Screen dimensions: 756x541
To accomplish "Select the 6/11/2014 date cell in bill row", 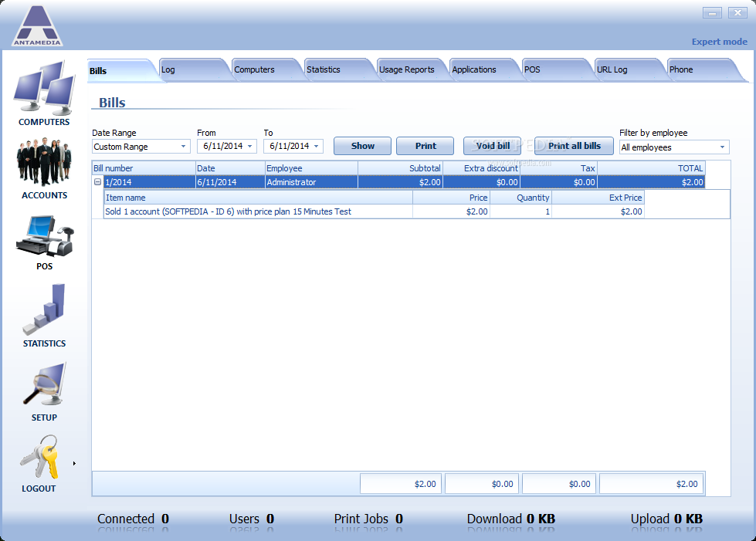I will coord(230,182).
